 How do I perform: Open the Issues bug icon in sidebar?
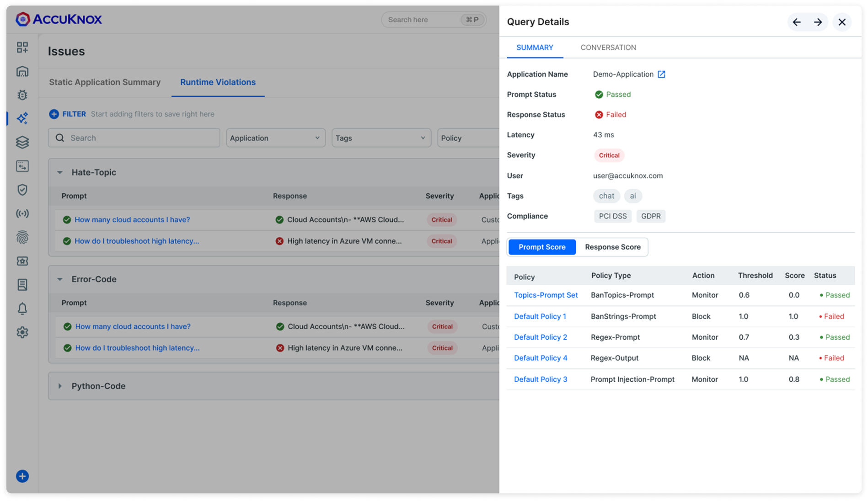pos(22,95)
